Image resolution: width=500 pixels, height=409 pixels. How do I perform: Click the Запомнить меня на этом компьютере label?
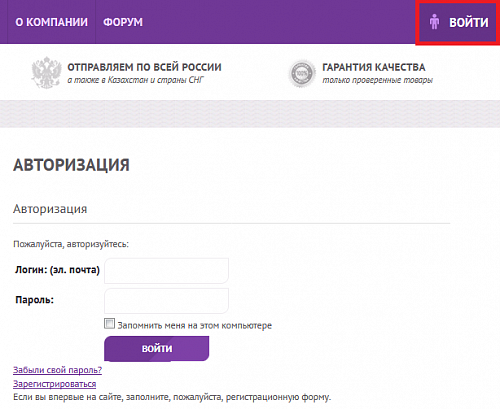click(195, 325)
